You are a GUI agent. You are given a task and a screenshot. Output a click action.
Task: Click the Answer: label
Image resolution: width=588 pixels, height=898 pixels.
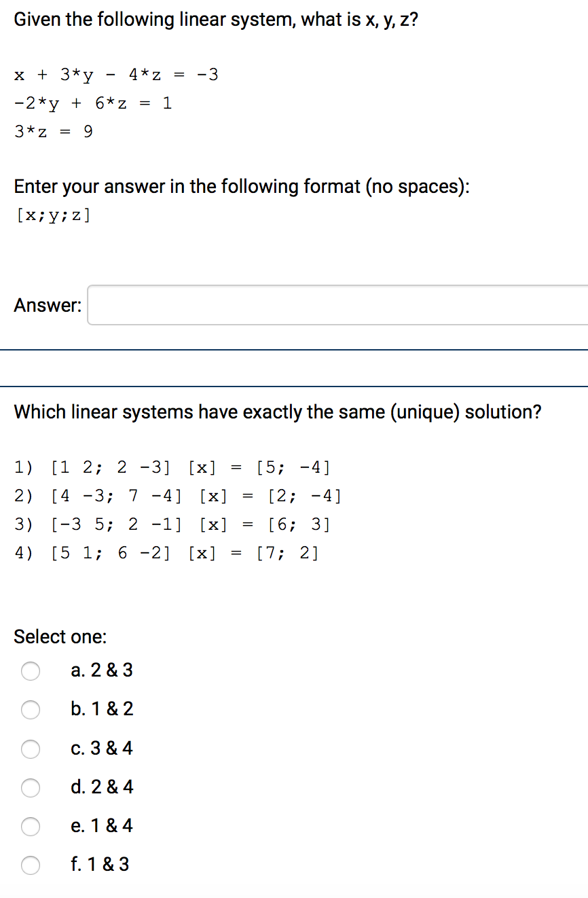pyautogui.click(x=47, y=305)
